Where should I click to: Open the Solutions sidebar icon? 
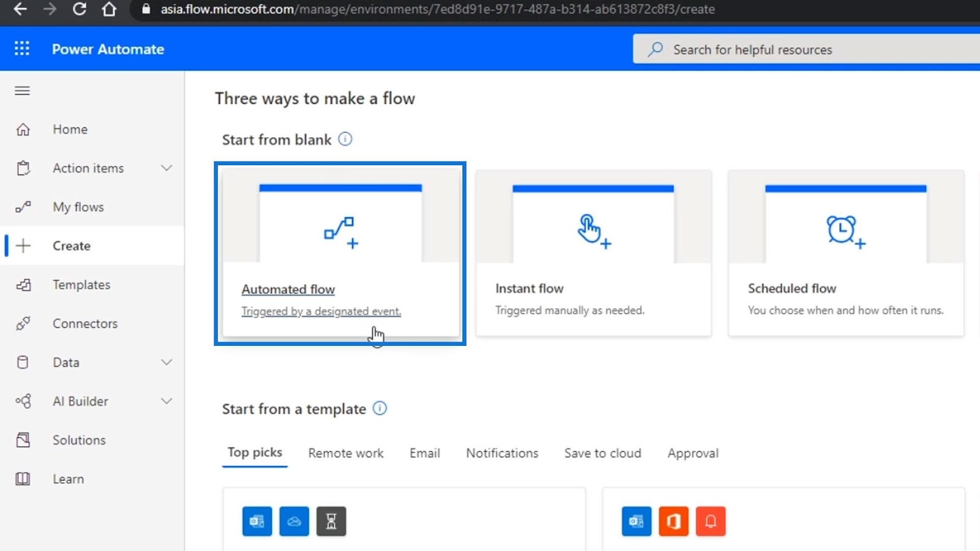pos(23,440)
